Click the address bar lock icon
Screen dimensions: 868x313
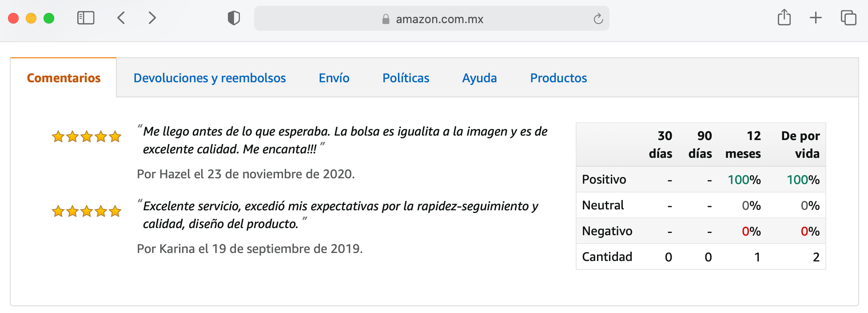click(x=386, y=19)
